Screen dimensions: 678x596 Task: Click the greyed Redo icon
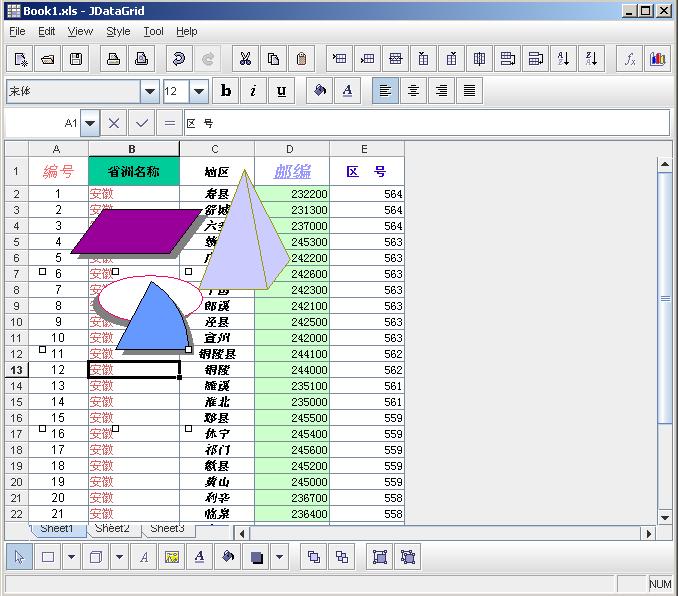[207, 59]
